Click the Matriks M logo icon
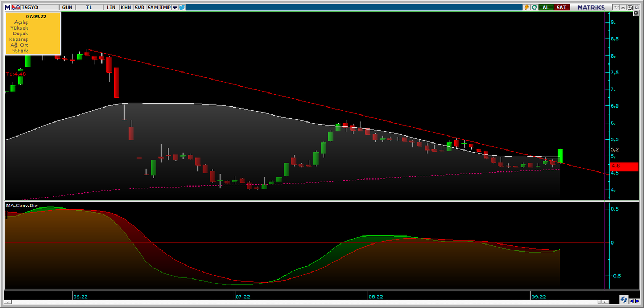Viewport: 644px width, 308px height. pos(8,8)
